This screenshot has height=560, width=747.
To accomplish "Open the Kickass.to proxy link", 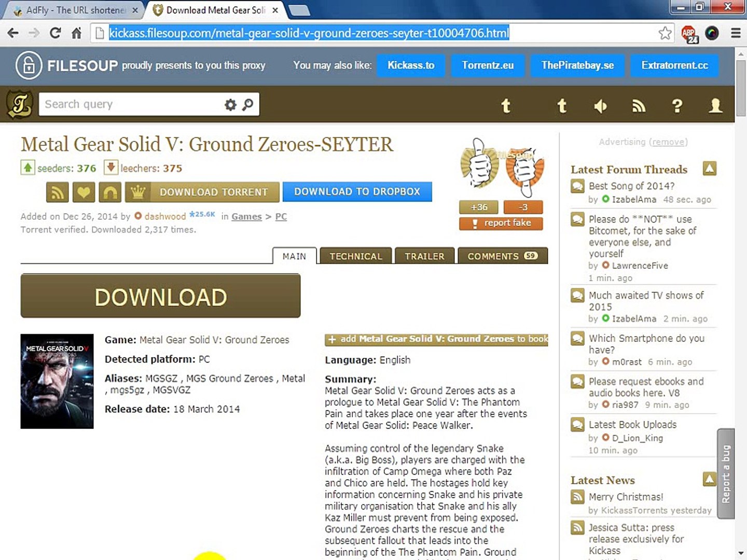I will [x=411, y=65].
